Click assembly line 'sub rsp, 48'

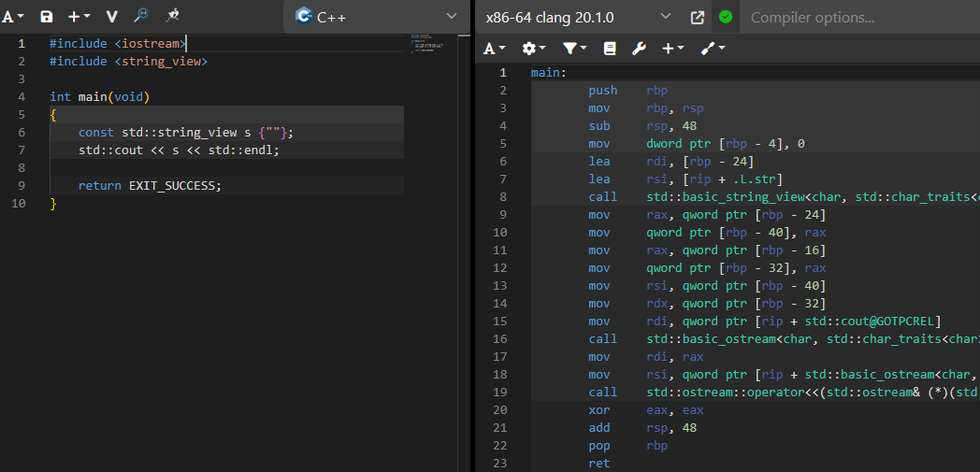[x=642, y=126]
